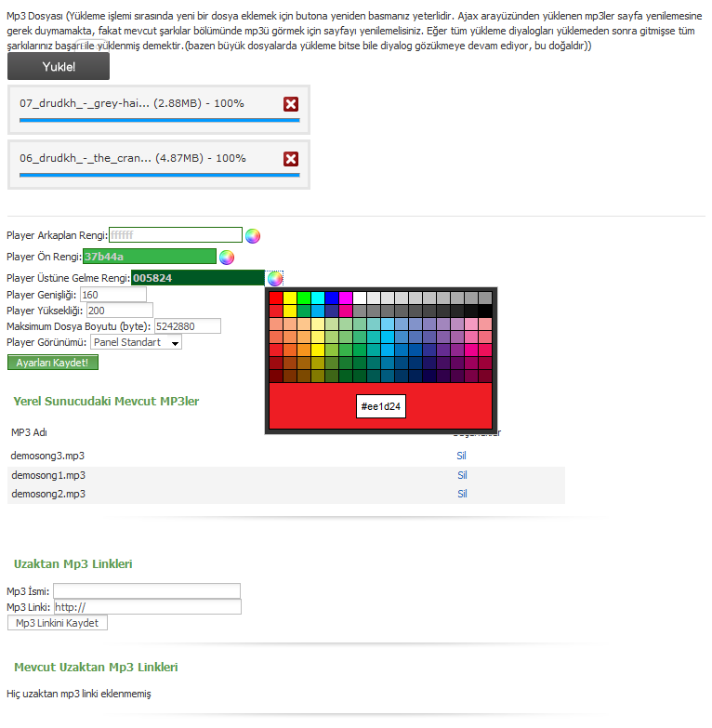Viewport: 712px width, 728px height.
Task: Open color wheel for Player Arkaplan Rengi
Action: click(x=253, y=236)
